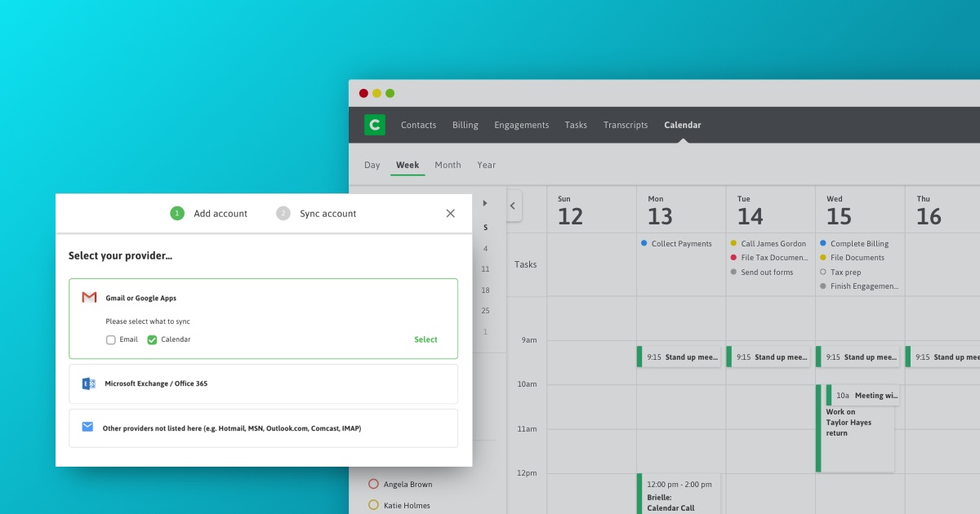Click the yellow minimize window dot
Image resolution: width=980 pixels, height=514 pixels.
click(376, 93)
